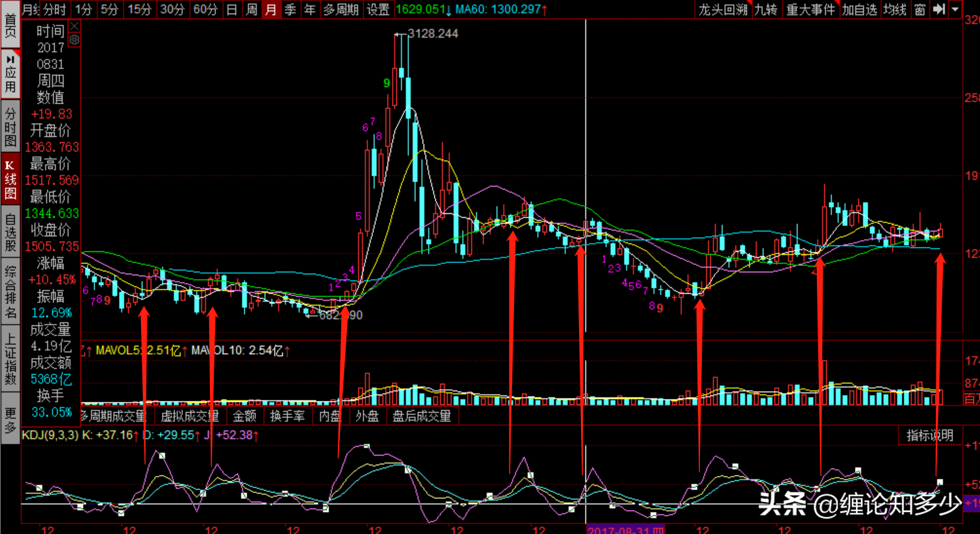Switch chart to 年 yearly period
This screenshot has width=980, height=534.
(310, 9)
